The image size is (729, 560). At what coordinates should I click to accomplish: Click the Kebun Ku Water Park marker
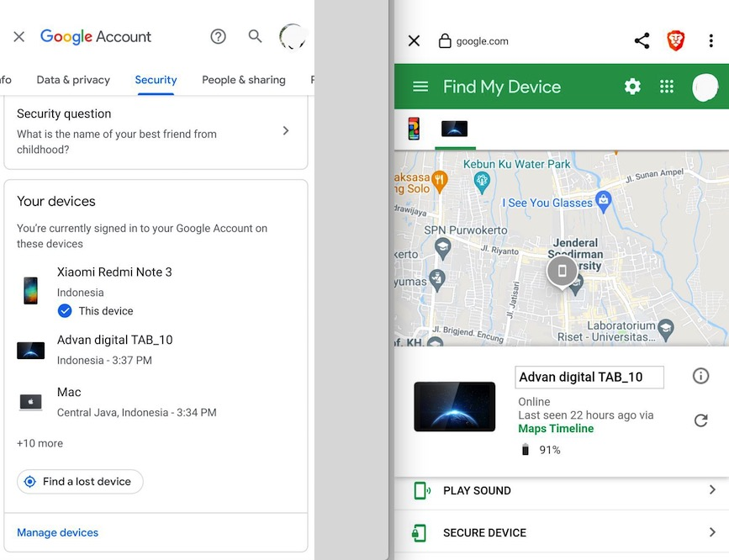click(x=482, y=182)
